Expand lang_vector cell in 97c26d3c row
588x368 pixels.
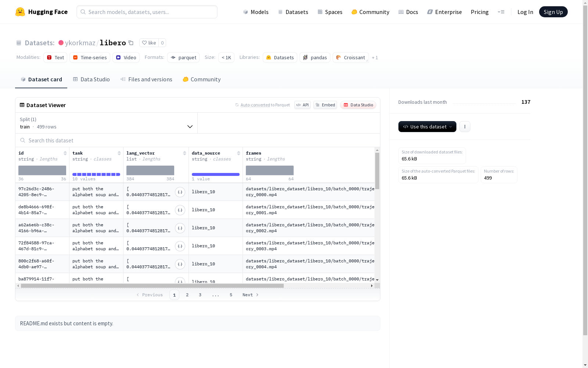click(180, 192)
